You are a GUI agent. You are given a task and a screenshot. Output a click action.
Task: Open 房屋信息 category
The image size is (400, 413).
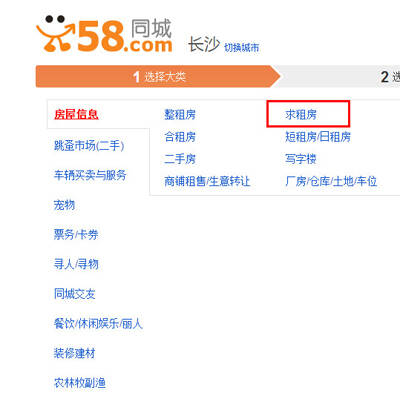pyautogui.click(x=76, y=115)
